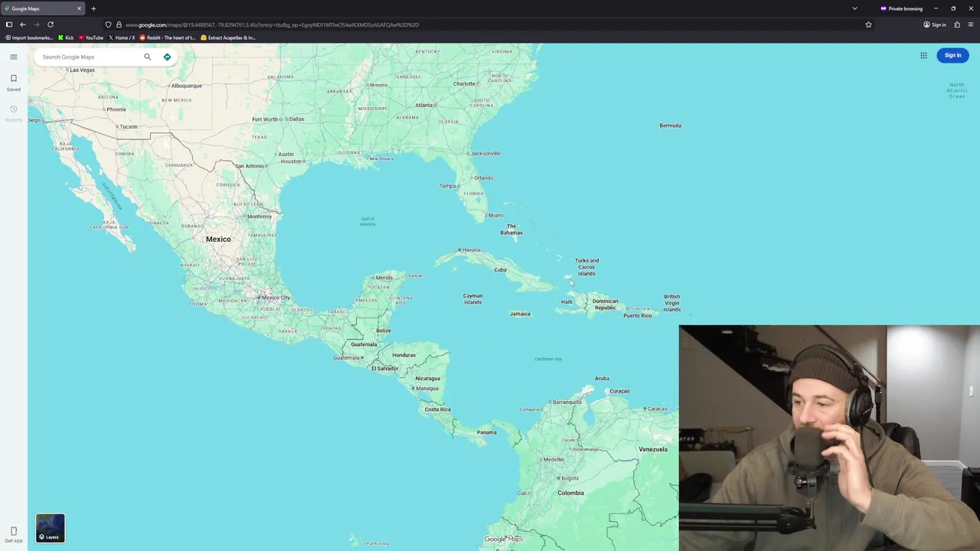Click the Venezuela country label
The image size is (980, 551).
tap(653, 449)
